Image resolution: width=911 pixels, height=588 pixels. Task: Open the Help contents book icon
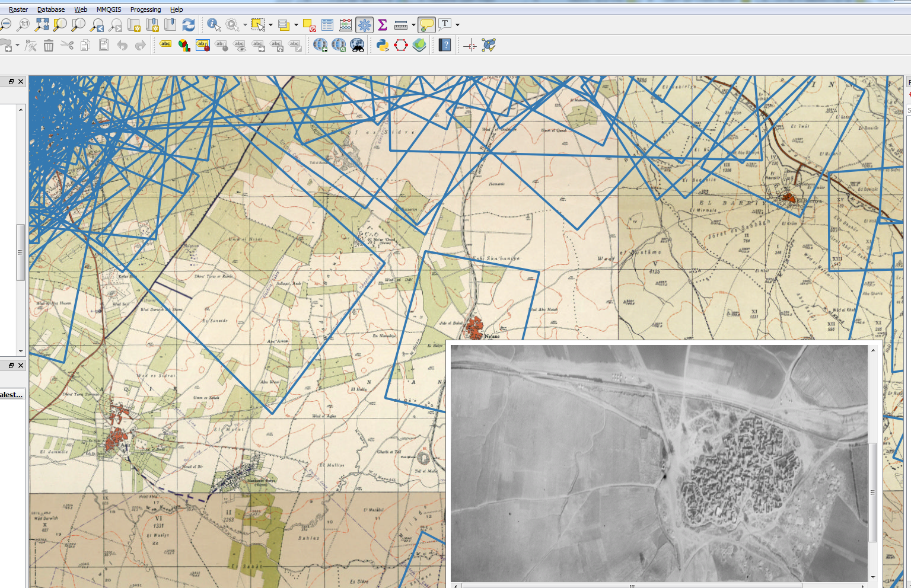pos(445,45)
